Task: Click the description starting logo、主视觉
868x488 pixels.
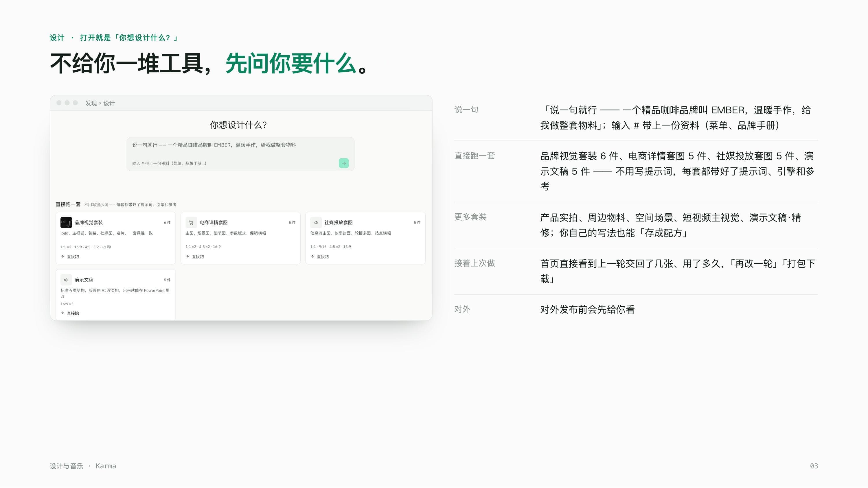Action: tap(107, 233)
